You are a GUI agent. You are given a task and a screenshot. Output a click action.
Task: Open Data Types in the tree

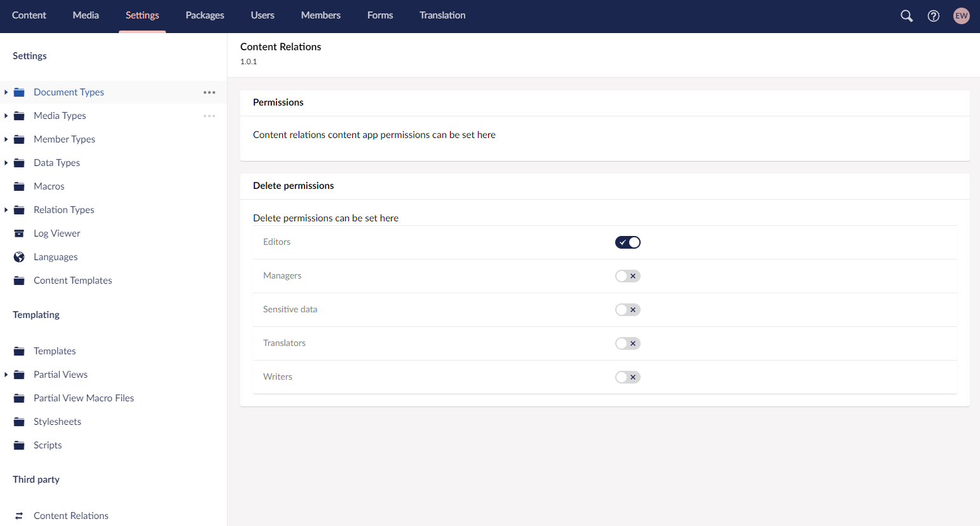(x=57, y=163)
